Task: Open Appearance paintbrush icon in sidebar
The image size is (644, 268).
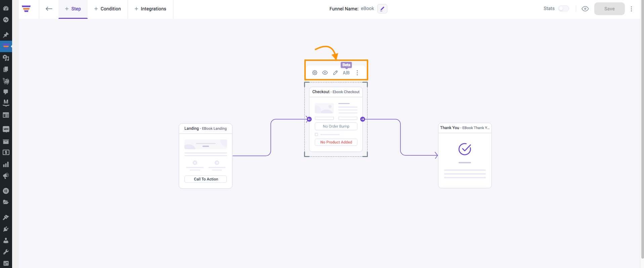Action: 6,217
